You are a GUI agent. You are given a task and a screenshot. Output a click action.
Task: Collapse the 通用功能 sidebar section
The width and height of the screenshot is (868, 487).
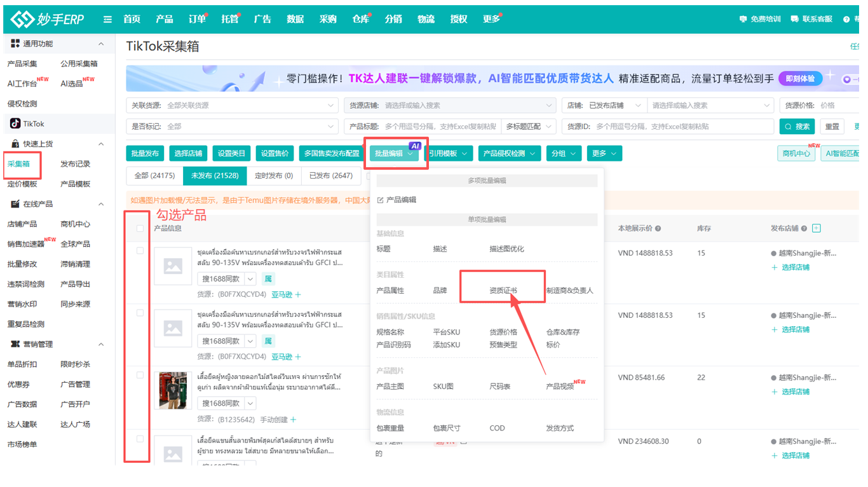tap(101, 44)
